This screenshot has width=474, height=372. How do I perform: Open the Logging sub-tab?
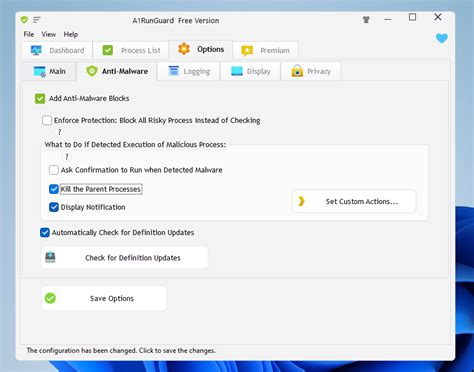(189, 71)
